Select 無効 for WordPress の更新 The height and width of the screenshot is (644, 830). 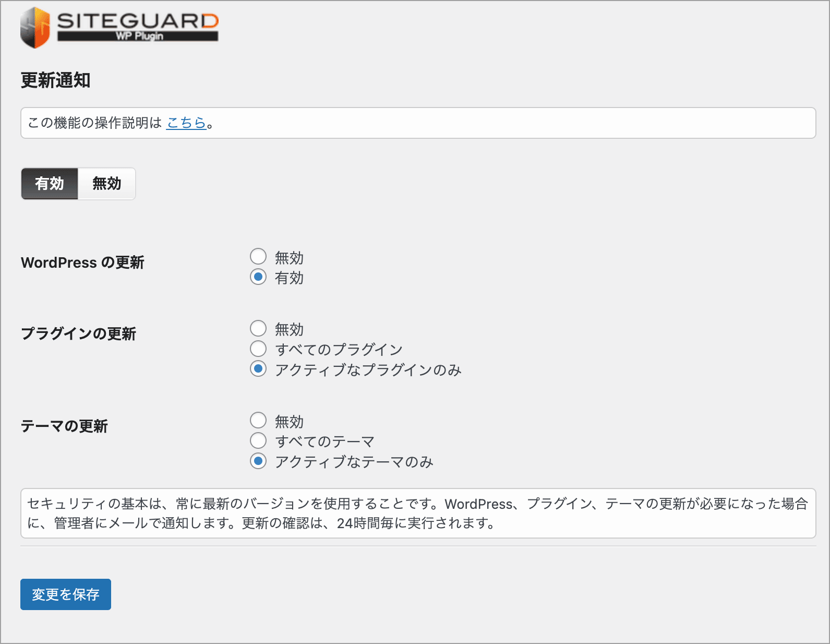click(x=258, y=256)
